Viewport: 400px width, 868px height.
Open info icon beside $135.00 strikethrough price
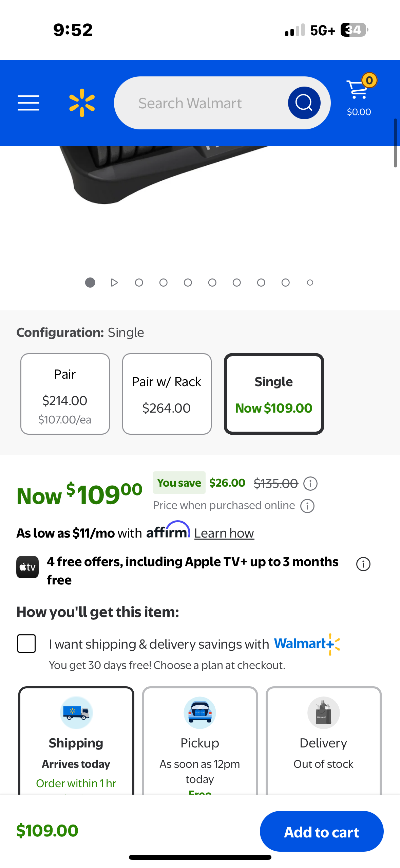(x=310, y=483)
